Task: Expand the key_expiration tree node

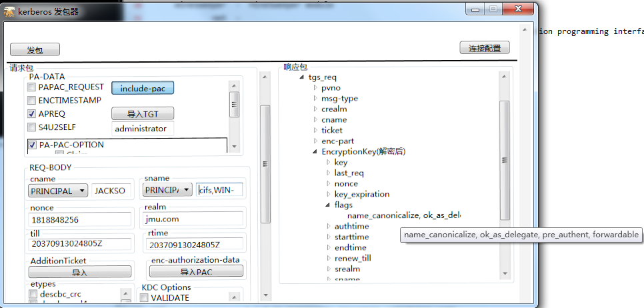Action: click(x=329, y=194)
